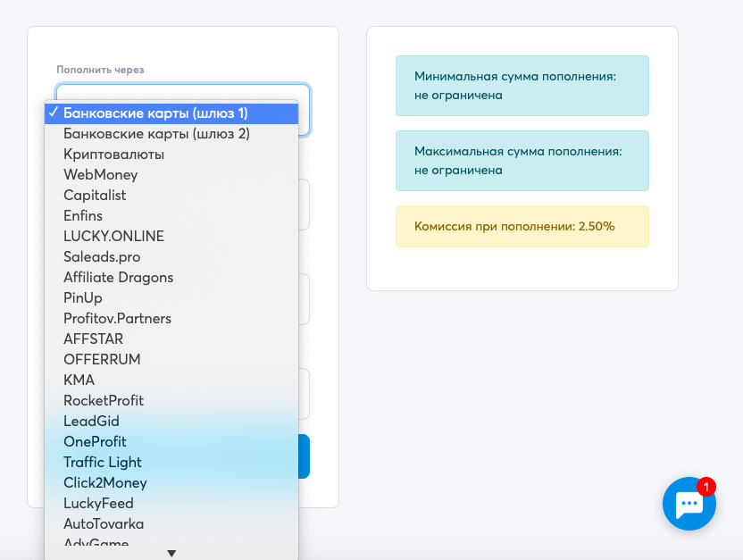Pick Click2Money payment source
The width and height of the screenshot is (743, 560).
(171, 483)
